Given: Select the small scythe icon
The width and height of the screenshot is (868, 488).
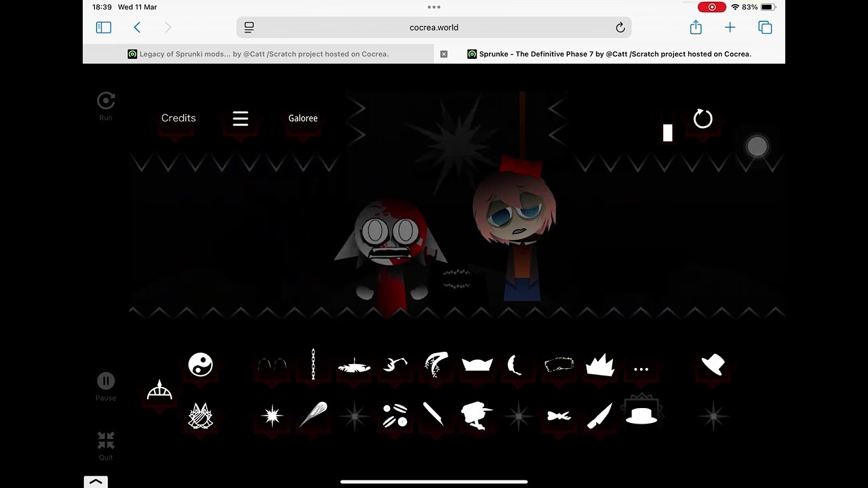Looking at the screenshot, I should point(394,365).
